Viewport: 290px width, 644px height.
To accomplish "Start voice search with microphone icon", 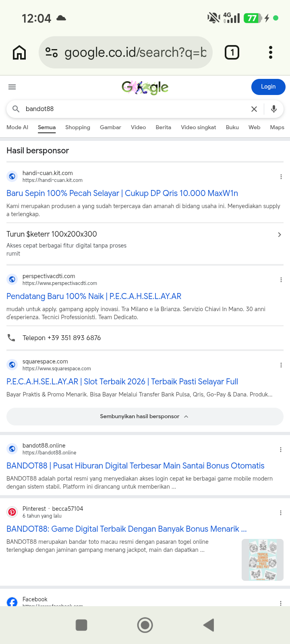I will point(274,109).
